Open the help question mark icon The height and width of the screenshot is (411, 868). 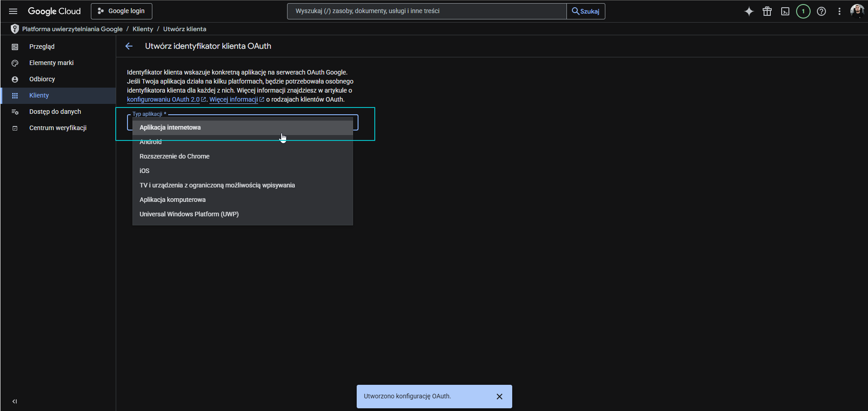click(821, 11)
